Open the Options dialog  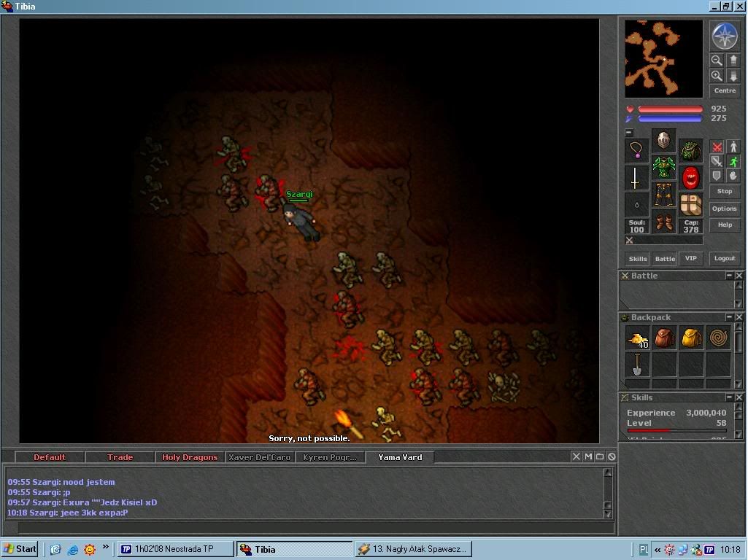pyautogui.click(x=725, y=209)
